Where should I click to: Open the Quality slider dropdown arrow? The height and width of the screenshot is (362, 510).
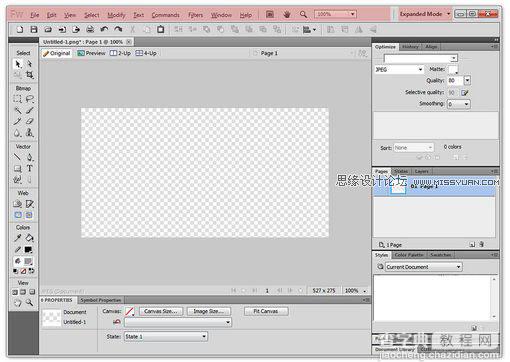pyautogui.click(x=467, y=80)
